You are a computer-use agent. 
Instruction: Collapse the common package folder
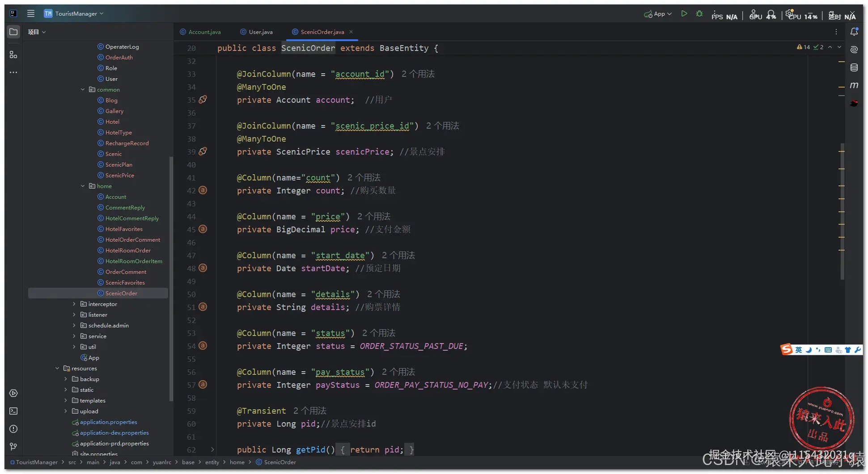point(83,90)
